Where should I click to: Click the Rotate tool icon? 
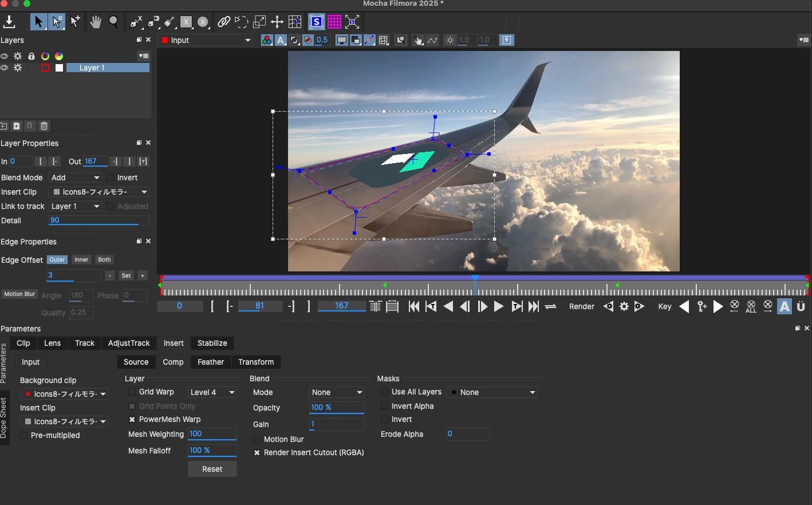(x=242, y=22)
